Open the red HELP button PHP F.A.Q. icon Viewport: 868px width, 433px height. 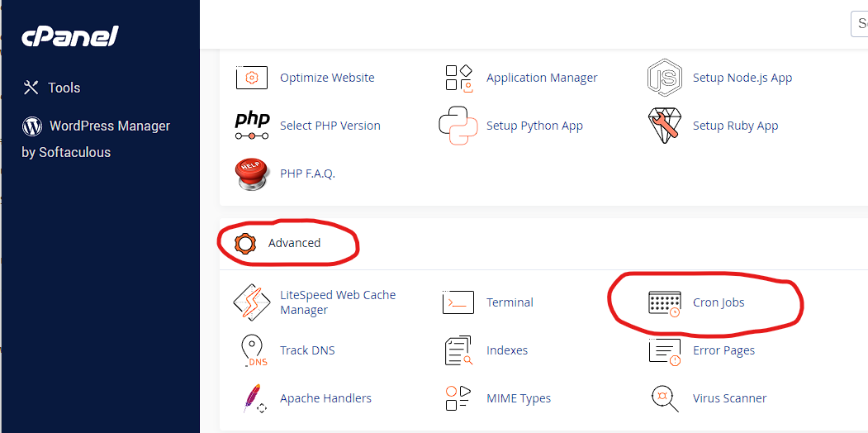(x=252, y=174)
